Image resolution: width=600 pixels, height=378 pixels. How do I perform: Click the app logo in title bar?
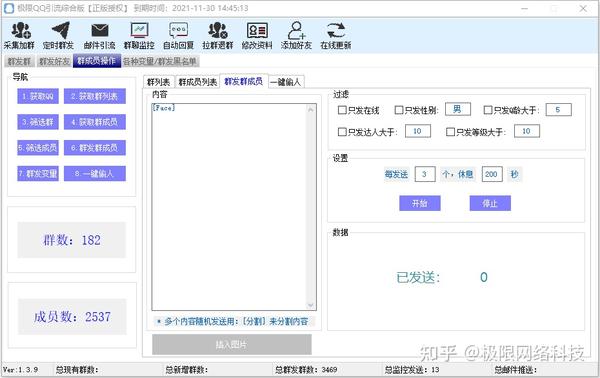click(x=8, y=8)
